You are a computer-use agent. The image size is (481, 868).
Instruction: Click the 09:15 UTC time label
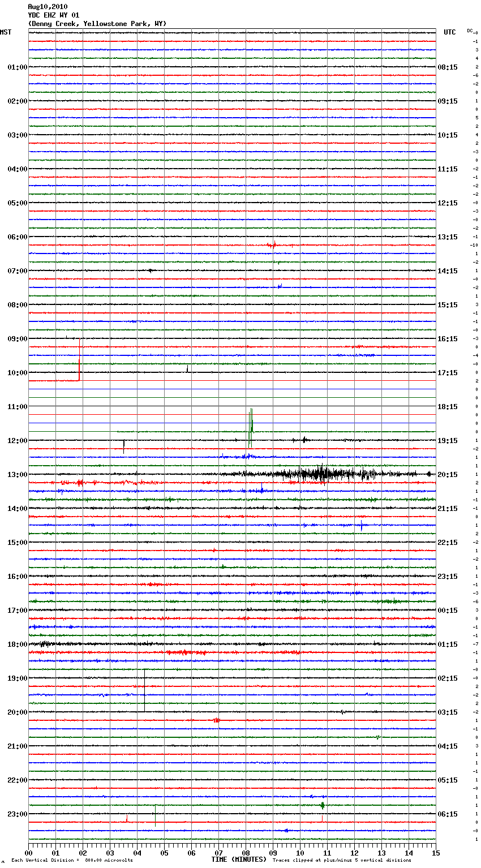click(448, 101)
